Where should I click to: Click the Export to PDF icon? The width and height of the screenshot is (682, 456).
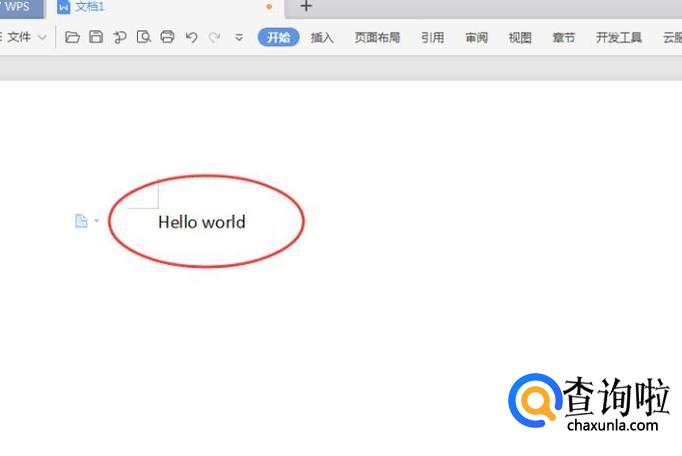120,38
